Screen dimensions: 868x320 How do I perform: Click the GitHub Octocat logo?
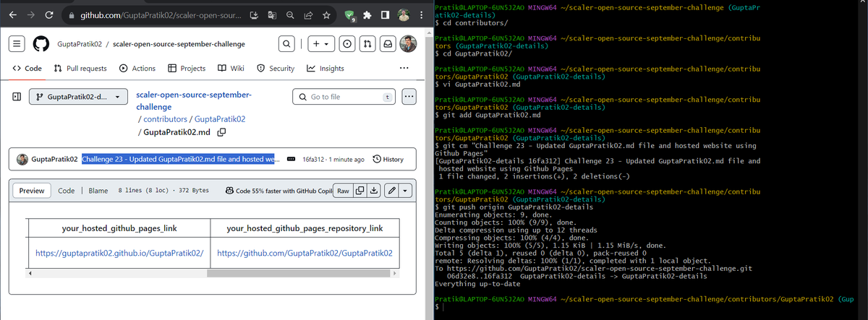(x=41, y=44)
